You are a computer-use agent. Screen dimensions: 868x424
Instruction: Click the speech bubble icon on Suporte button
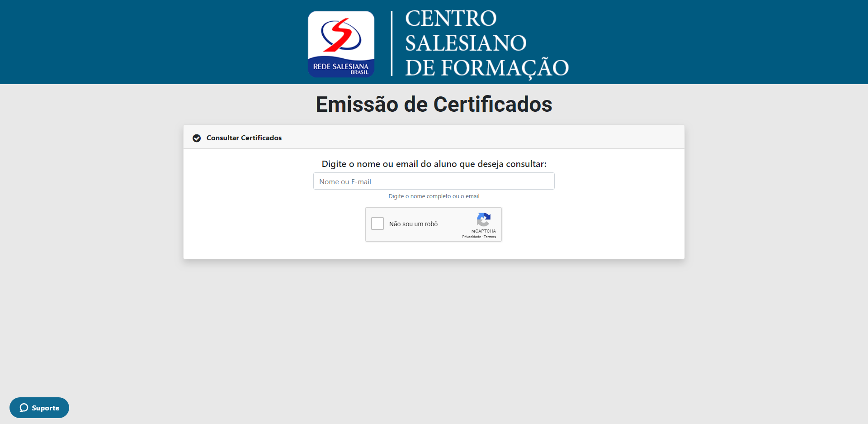(24, 408)
